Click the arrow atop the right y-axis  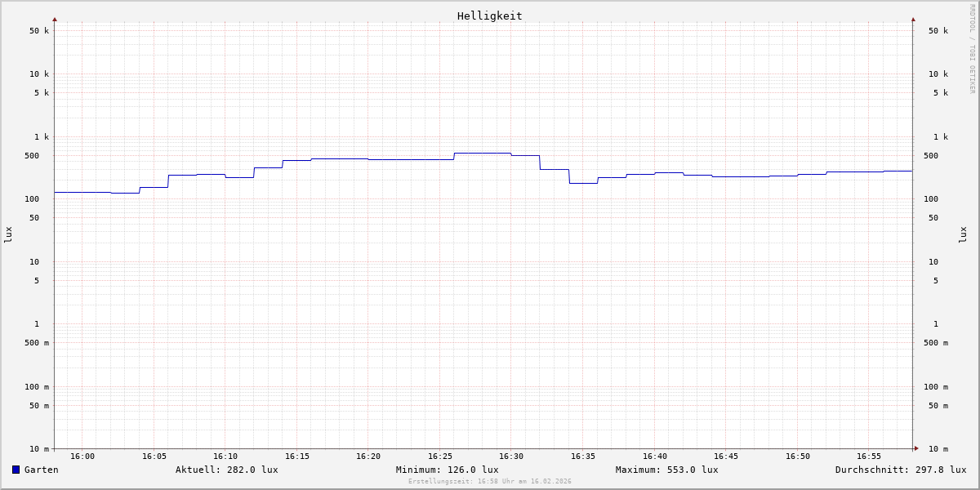pos(913,19)
